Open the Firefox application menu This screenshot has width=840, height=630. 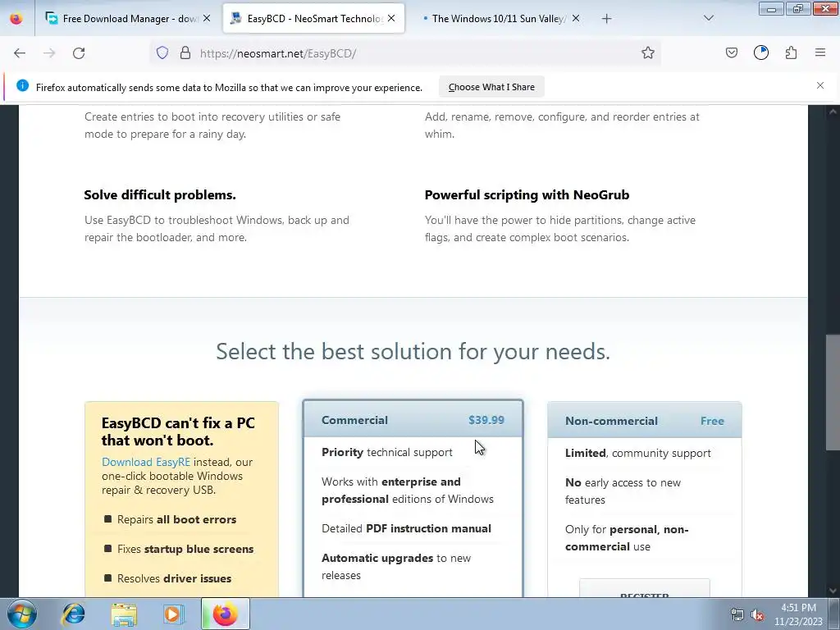tap(820, 52)
